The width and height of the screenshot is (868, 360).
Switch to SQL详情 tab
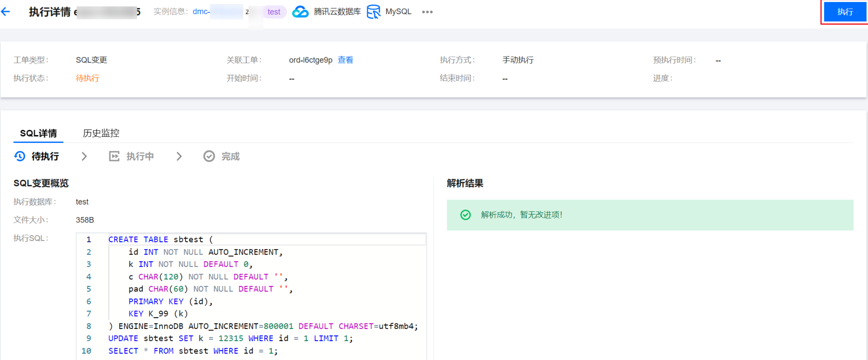(x=39, y=133)
